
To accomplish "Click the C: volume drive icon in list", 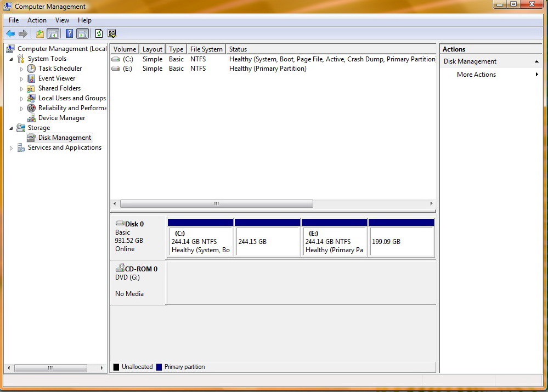I will tap(116, 59).
